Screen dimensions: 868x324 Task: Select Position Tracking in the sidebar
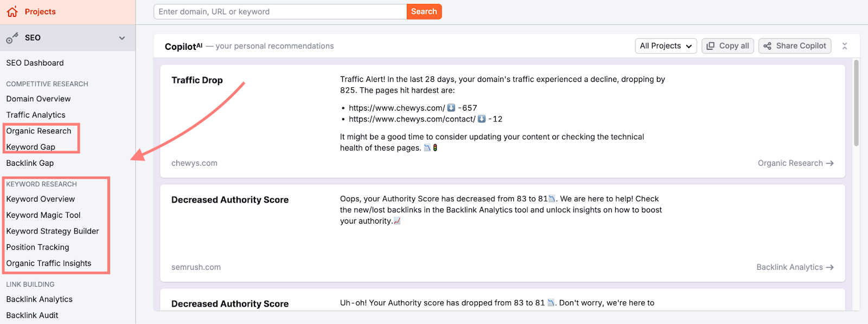point(37,247)
